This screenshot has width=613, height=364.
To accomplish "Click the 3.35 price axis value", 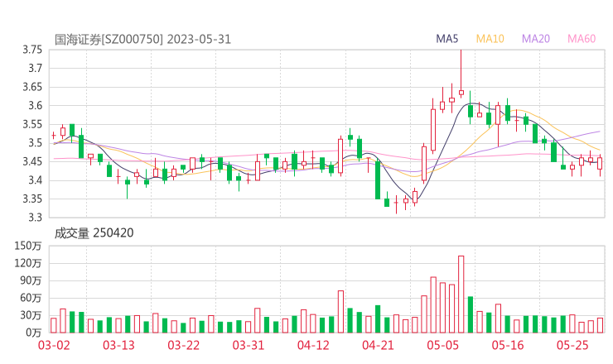I will click(32, 199).
